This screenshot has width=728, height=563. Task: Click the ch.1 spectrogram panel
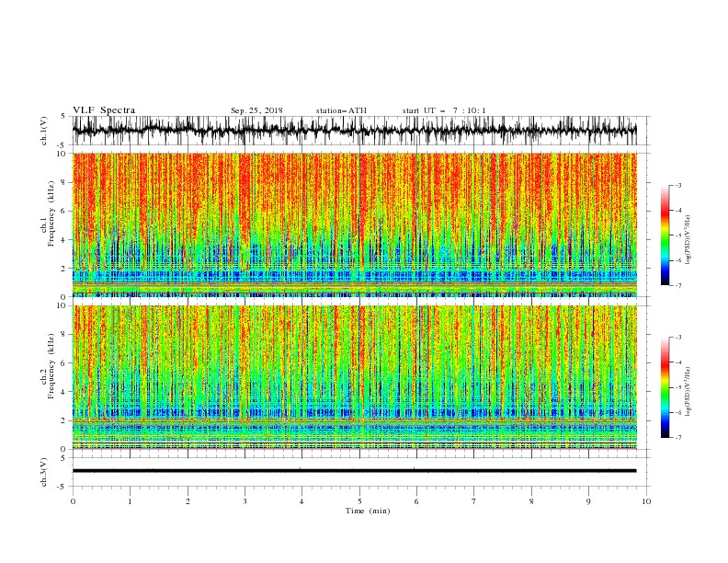coord(354,224)
